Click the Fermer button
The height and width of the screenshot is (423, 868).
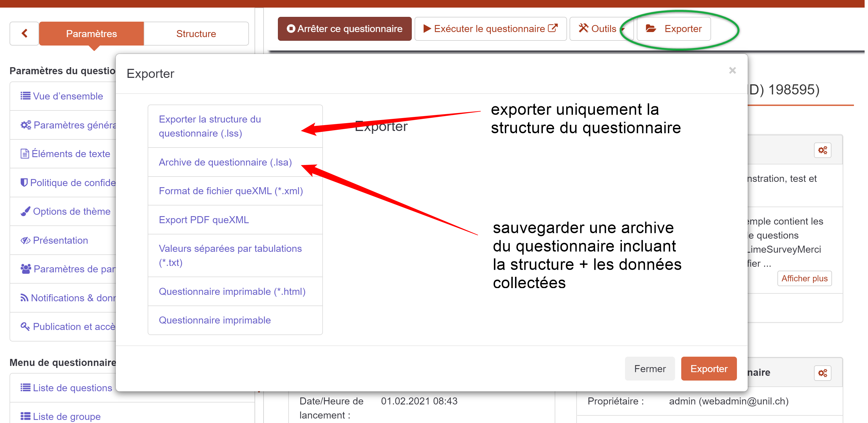[649, 369]
